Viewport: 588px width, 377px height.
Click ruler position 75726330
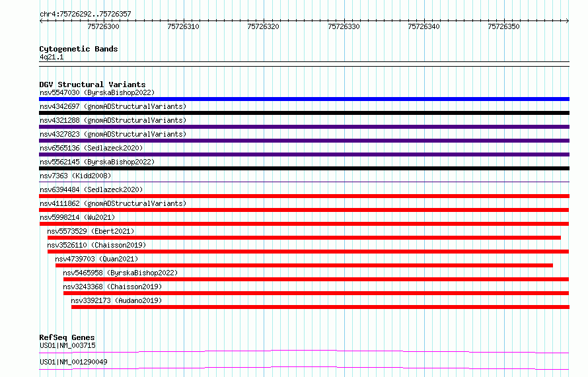click(344, 26)
